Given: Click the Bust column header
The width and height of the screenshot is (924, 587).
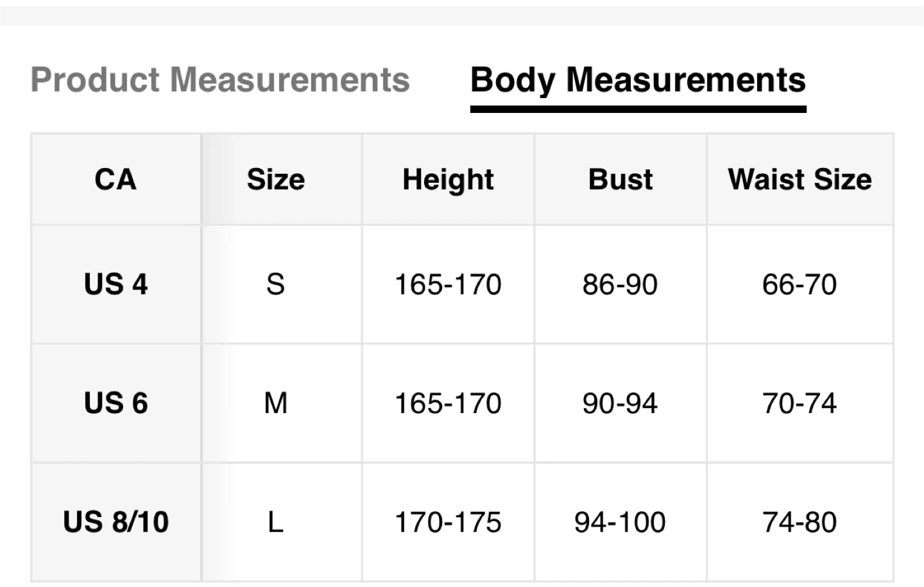Looking at the screenshot, I should 620,180.
